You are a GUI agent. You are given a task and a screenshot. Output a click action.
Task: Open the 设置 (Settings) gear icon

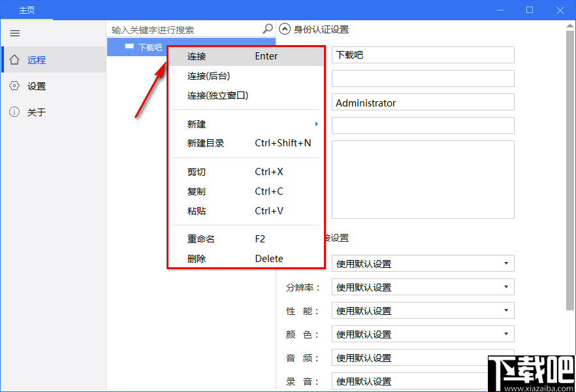[14, 86]
